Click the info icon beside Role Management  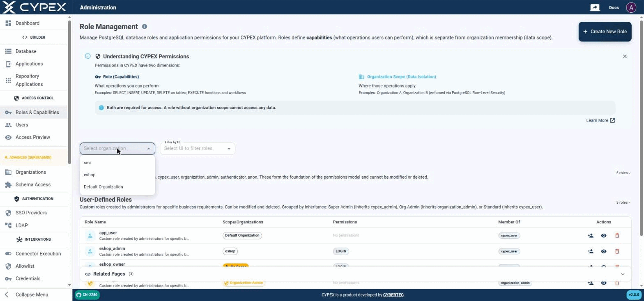click(x=145, y=27)
